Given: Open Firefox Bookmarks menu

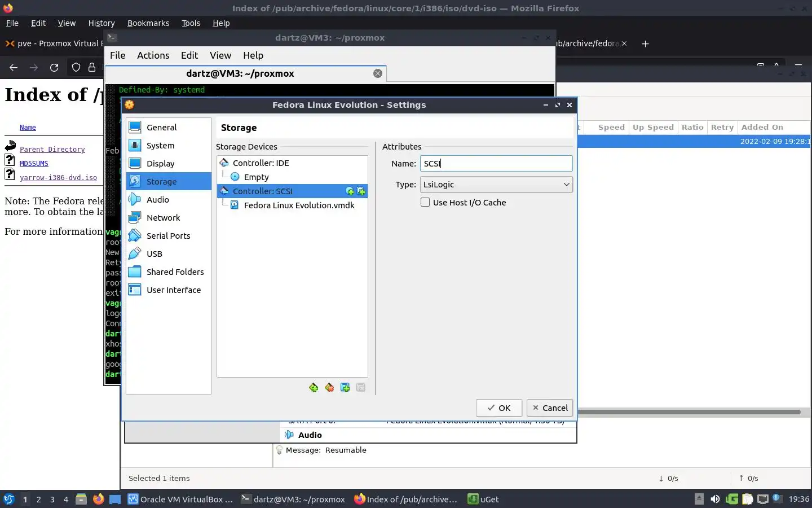Looking at the screenshot, I should point(148,23).
